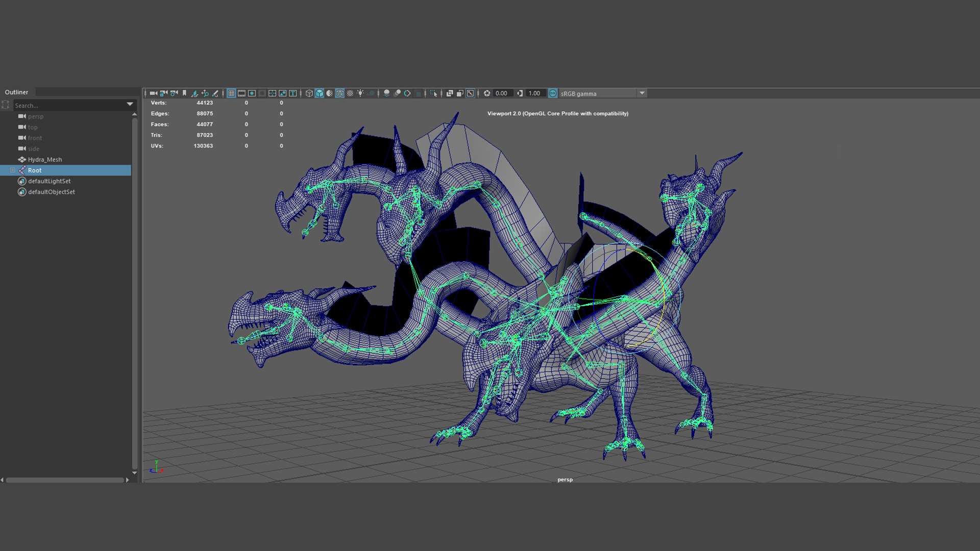
Task: Click the Outliner scroll down arrow
Action: click(x=134, y=473)
